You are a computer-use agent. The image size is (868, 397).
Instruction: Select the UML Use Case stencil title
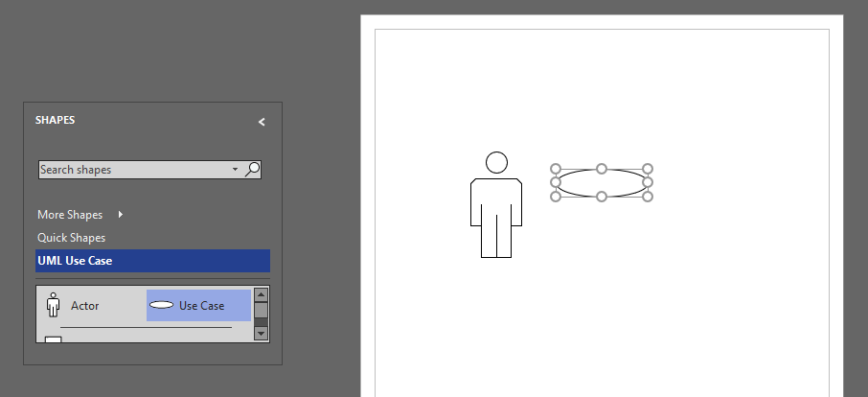pos(76,261)
